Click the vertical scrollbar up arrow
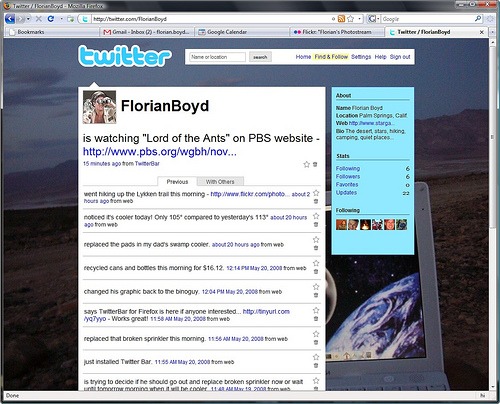500x404 pixels. pos(492,42)
